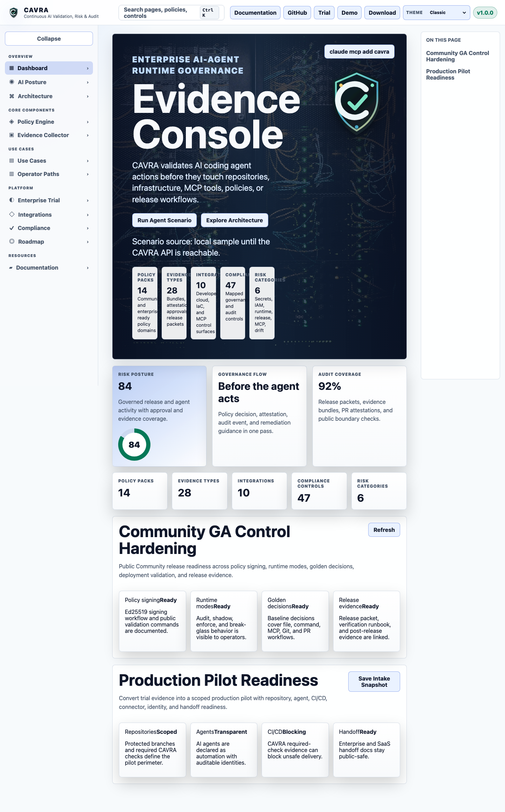Select Integrations in the sidebar
This screenshot has width=505, height=812.
(x=49, y=215)
